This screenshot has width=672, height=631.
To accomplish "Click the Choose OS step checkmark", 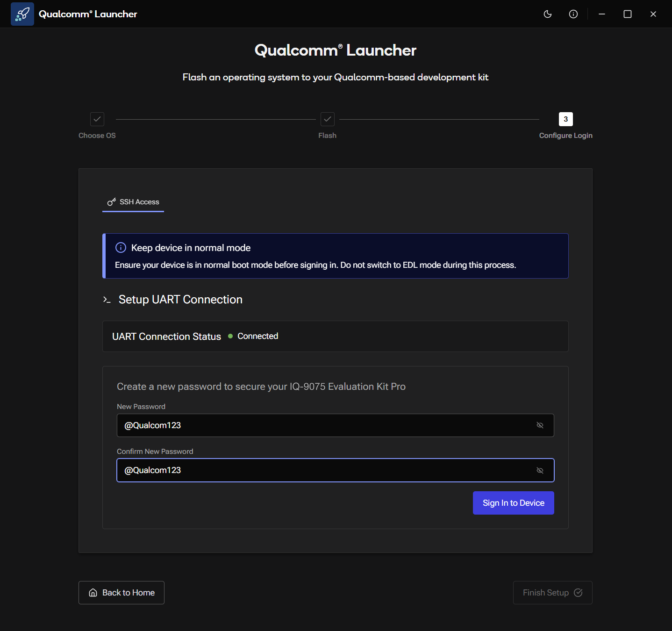I will [x=97, y=119].
